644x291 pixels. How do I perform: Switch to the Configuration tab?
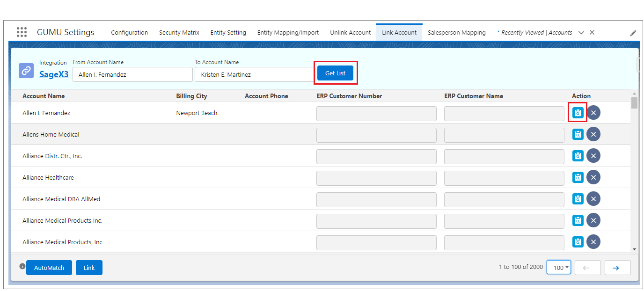[129, 32]
